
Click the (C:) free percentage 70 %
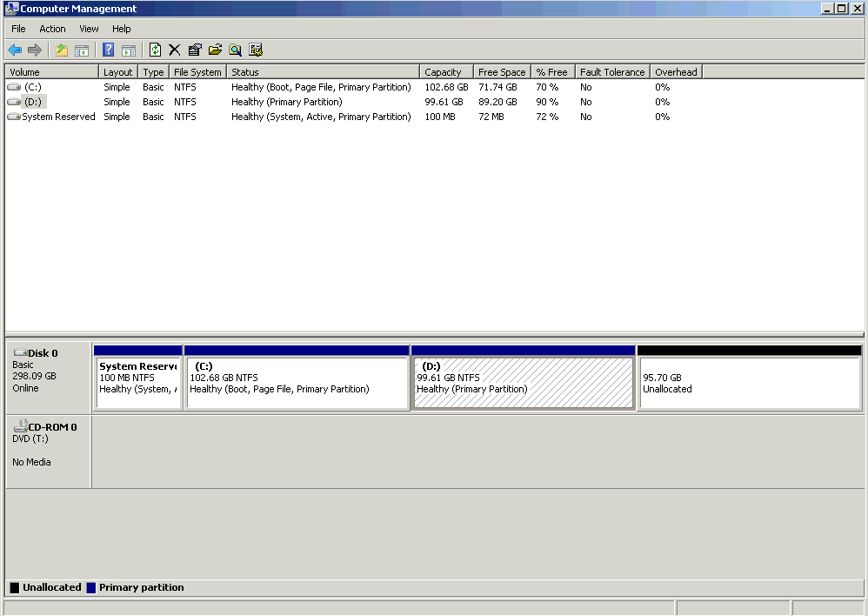coord(547,87)
